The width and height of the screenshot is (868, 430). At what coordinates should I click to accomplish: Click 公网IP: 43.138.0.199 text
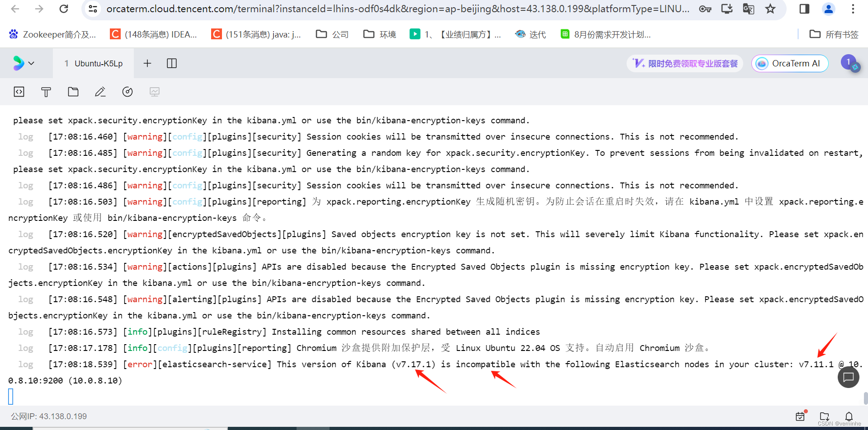click(x=49, y=416)
